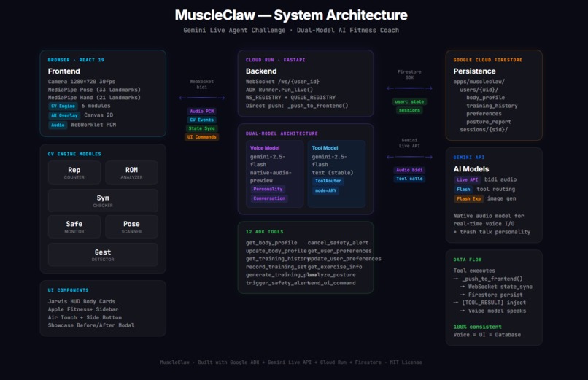Click the 'Camera 1280×720 30fps' line
Viewport: 588px width, 380px height.
point(82,81)
